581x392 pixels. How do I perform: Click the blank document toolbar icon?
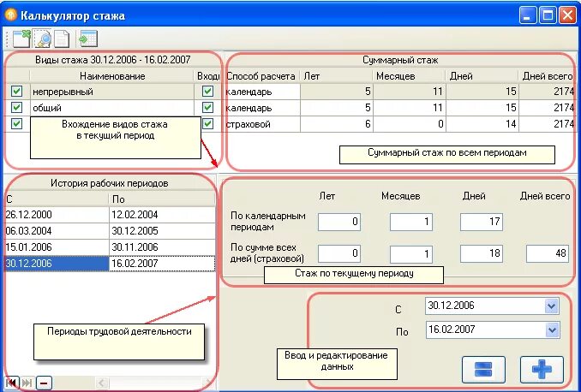[x=62, y=39]
